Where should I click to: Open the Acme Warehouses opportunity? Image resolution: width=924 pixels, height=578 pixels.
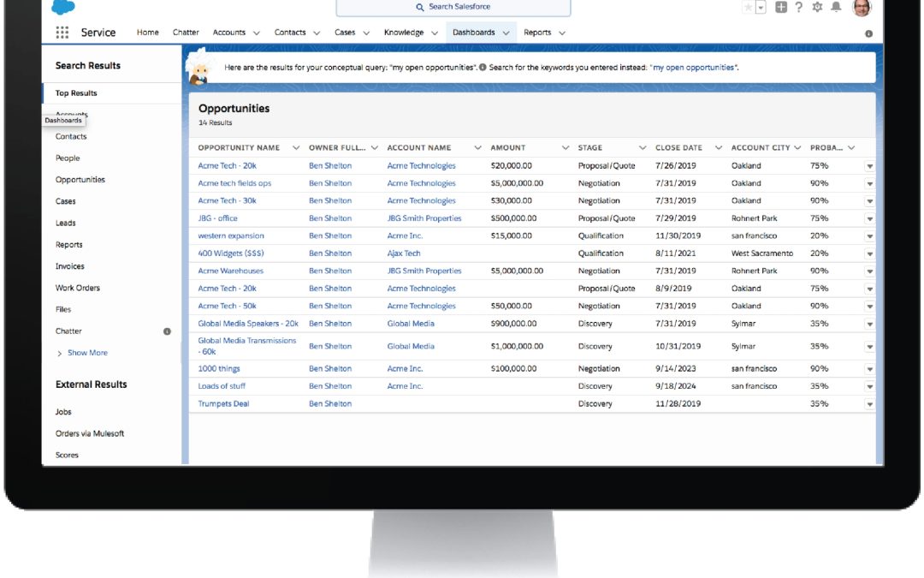click(x=230, y=271)
